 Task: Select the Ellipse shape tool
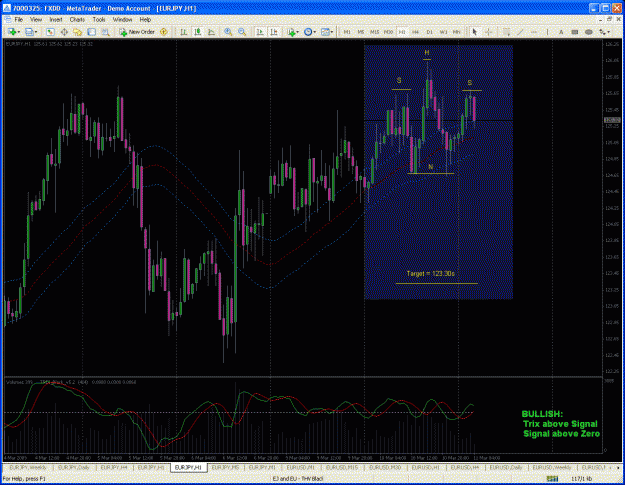coord(588,32)
